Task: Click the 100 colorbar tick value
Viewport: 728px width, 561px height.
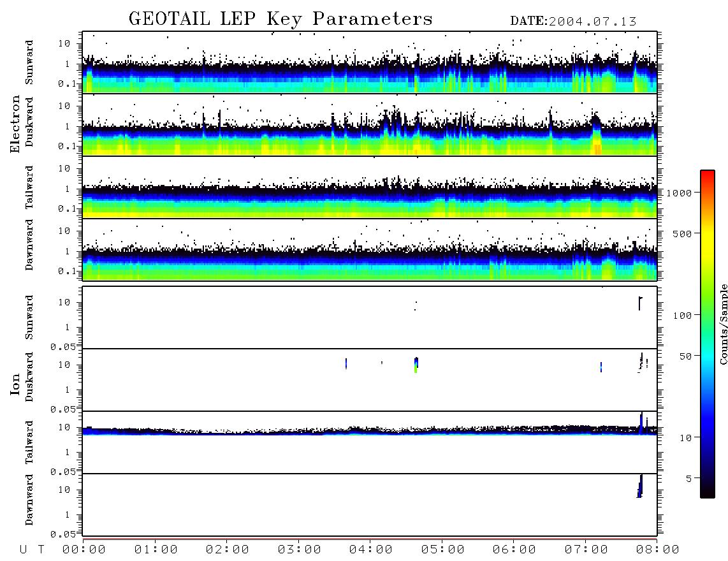Action: 683,316
